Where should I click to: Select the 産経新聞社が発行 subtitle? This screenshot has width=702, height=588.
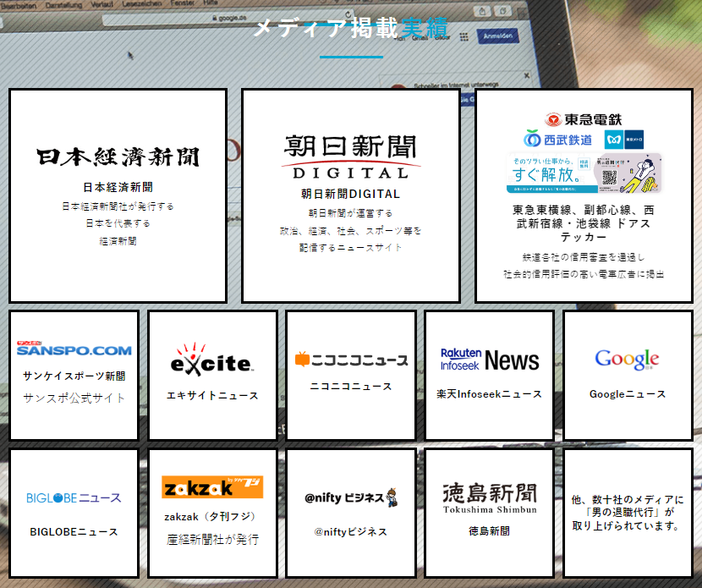pos(212,539)
